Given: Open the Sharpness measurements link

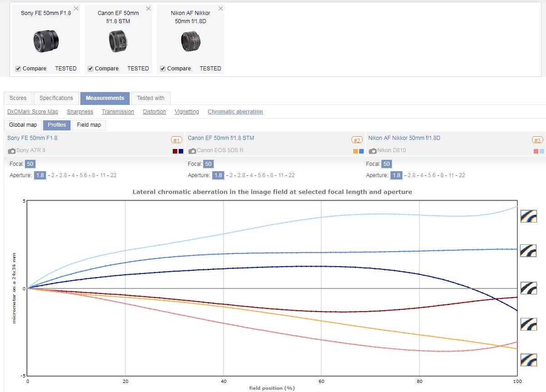Looking at the screenshot, I should click(80, 112).
